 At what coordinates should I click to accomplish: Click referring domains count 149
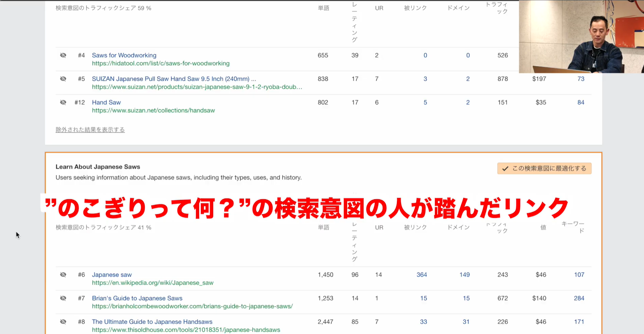click(x=464, y=274)
